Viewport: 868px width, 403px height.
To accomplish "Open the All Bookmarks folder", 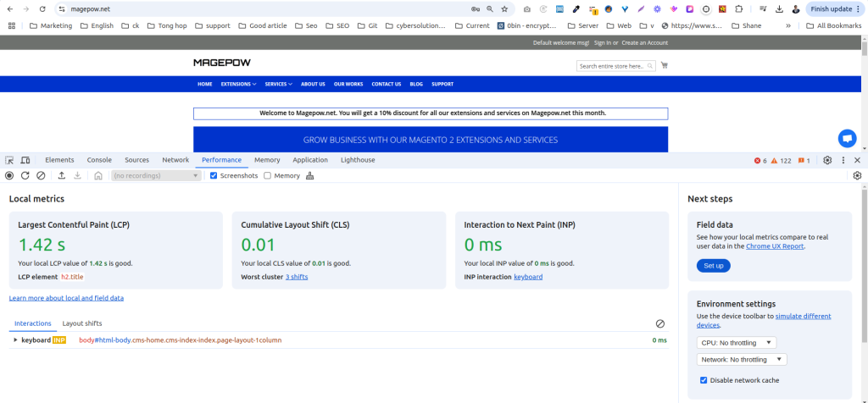I will point(834,25).
